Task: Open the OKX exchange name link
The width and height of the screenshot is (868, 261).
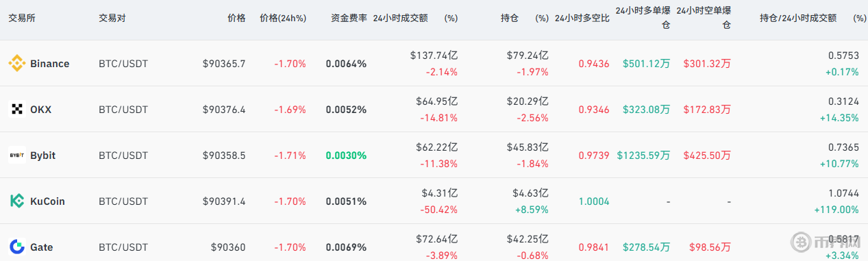Action: [x=40, y=110]
